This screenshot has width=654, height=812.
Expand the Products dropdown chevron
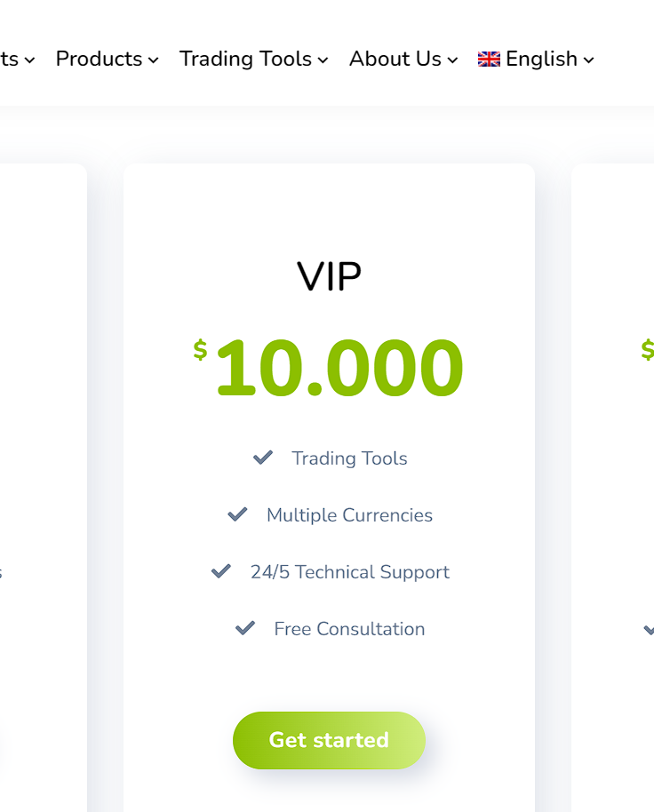(x=153, y=60)
